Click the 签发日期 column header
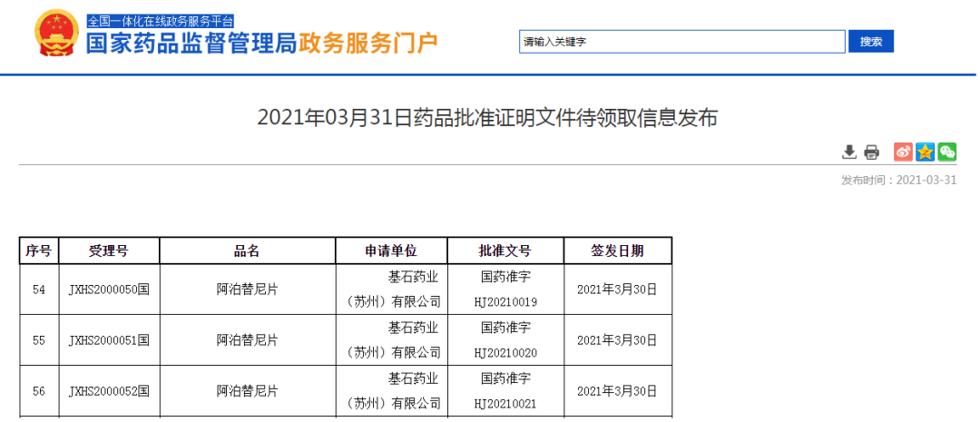Viewport: 980px width, 422px height. 617,251
